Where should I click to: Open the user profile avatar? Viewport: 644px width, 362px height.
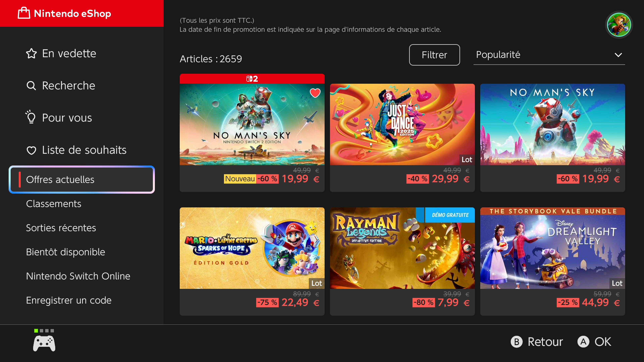619,25
